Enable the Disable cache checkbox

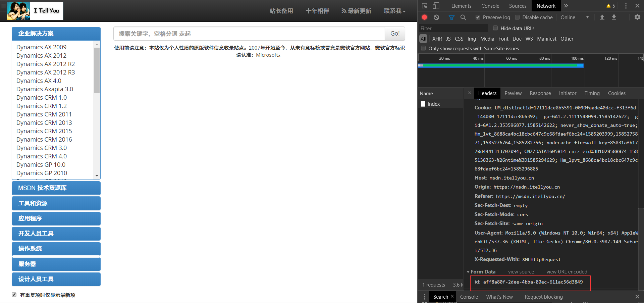click(x=517, y=17)
